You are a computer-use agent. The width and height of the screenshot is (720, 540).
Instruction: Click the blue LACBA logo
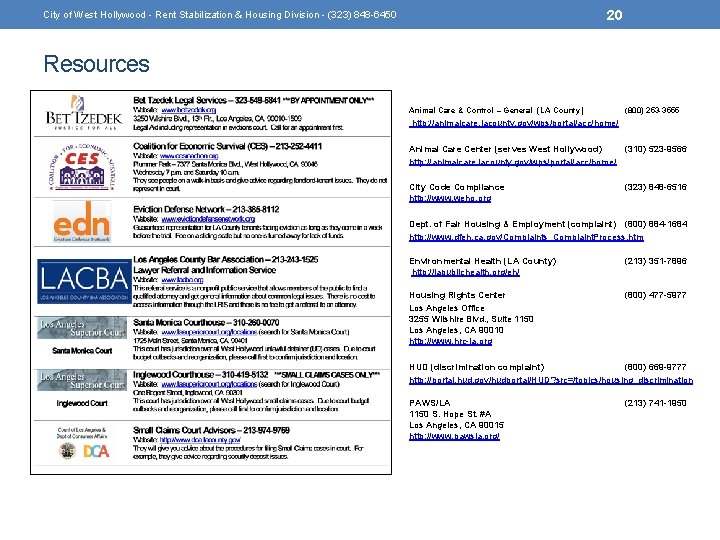coord(84,281)
